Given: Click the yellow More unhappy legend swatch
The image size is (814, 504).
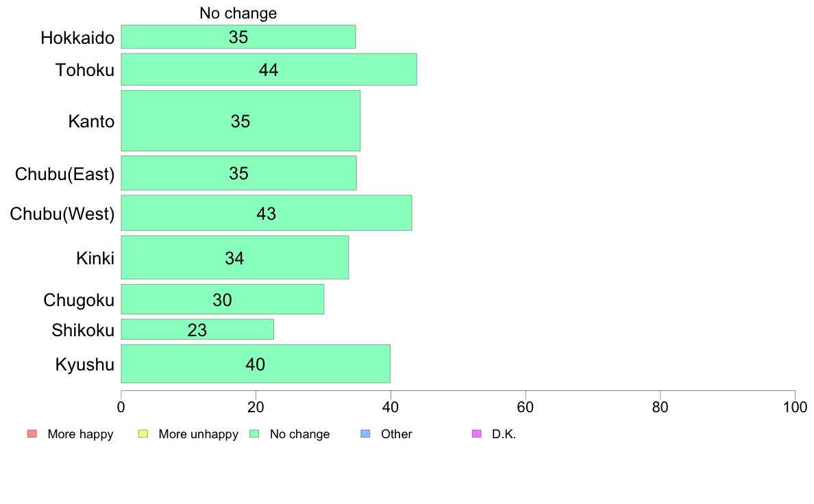Looking at the screenshot, I should [x=143, y=434].
